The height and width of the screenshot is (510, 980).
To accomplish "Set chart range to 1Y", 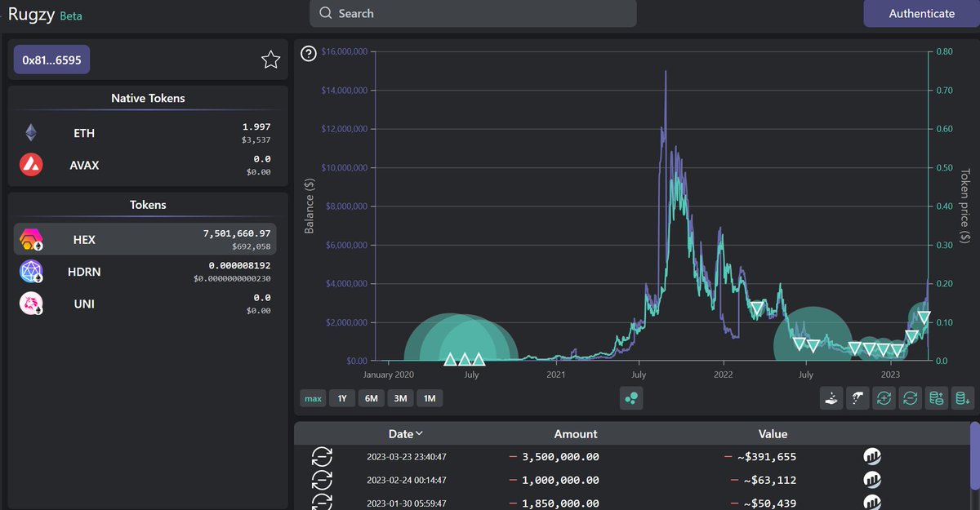I will 342,398.
